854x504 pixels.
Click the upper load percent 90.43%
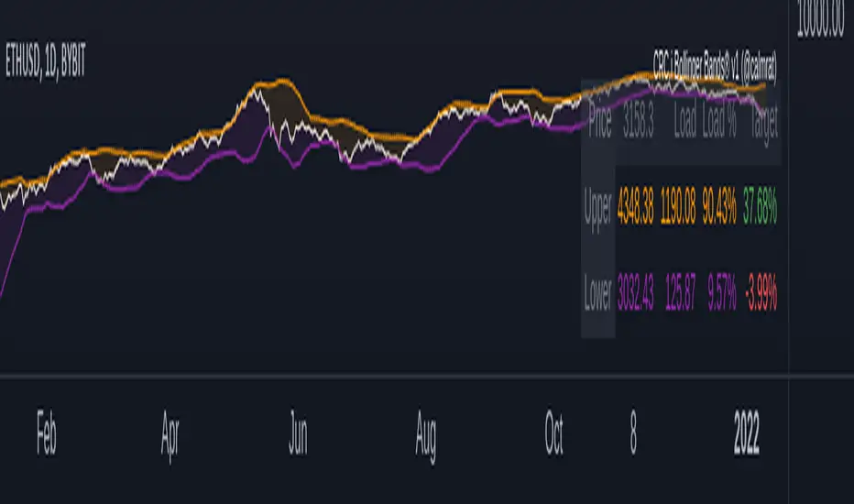(x=719, y=205)
